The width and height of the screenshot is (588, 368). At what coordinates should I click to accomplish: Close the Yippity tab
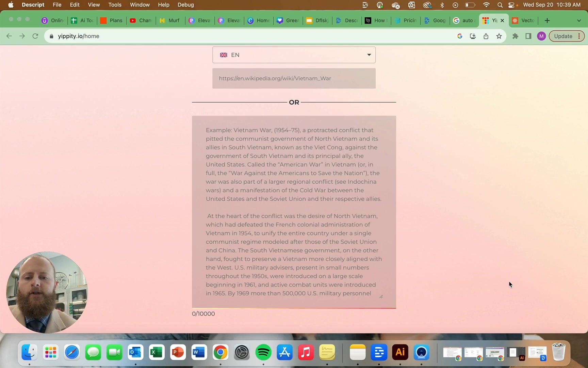click(502, 20)
